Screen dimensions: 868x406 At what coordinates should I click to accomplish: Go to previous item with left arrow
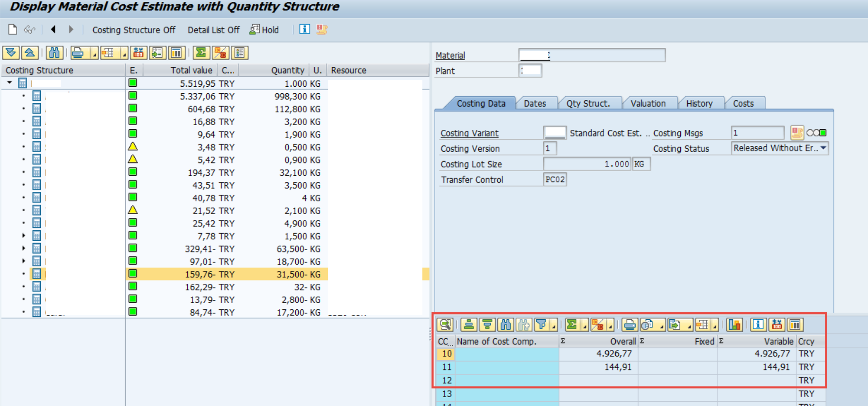click(53, 29)
